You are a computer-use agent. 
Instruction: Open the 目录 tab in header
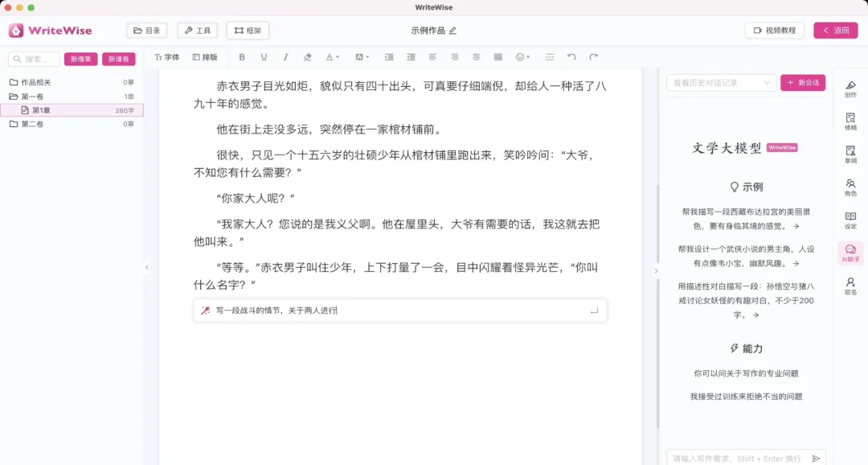[x=146, y=31]
